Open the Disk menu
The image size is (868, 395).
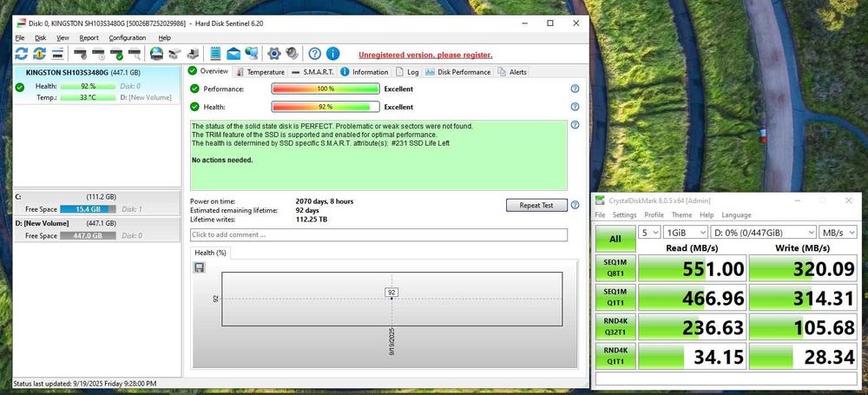click(x=41, y=37)
